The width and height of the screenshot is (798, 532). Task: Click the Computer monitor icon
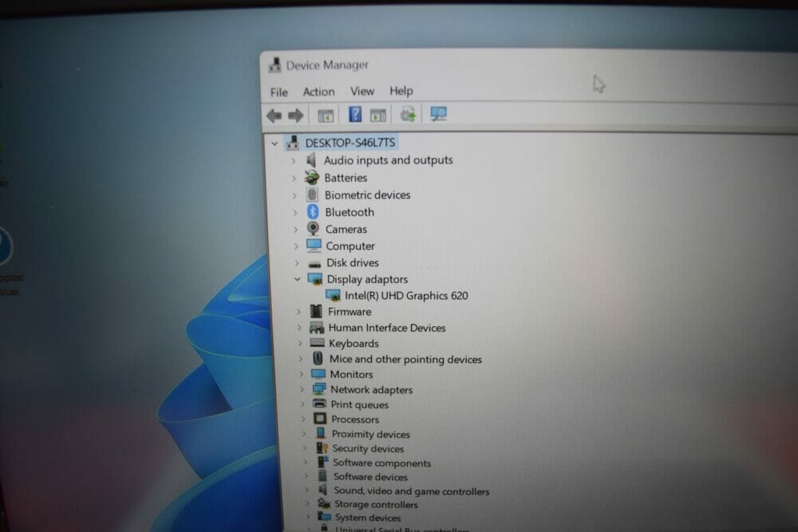coord(314,246)
